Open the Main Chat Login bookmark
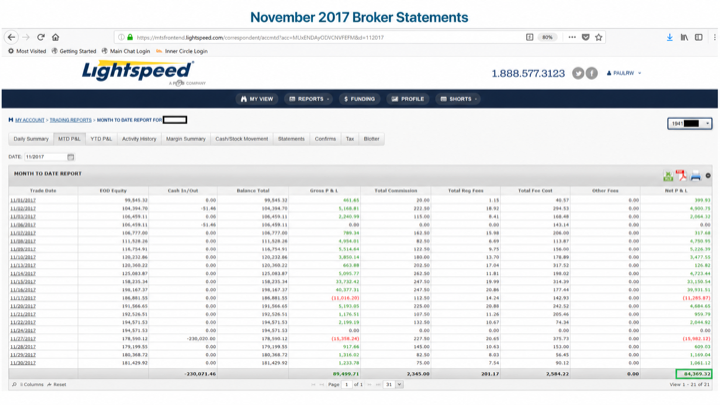This screenshot has width=720, height=405. point(126,51)
